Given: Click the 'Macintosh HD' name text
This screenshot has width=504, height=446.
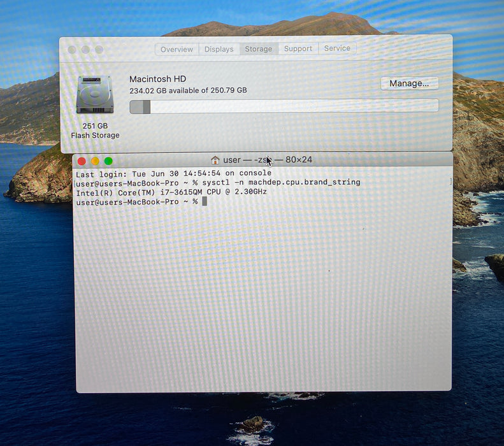Looking at the screenshot, I should click(158, 79).
